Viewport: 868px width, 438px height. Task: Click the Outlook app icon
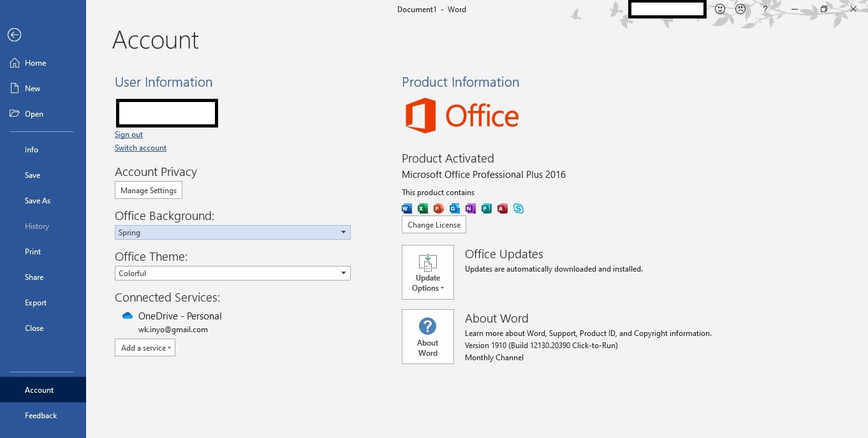(454, 208)
